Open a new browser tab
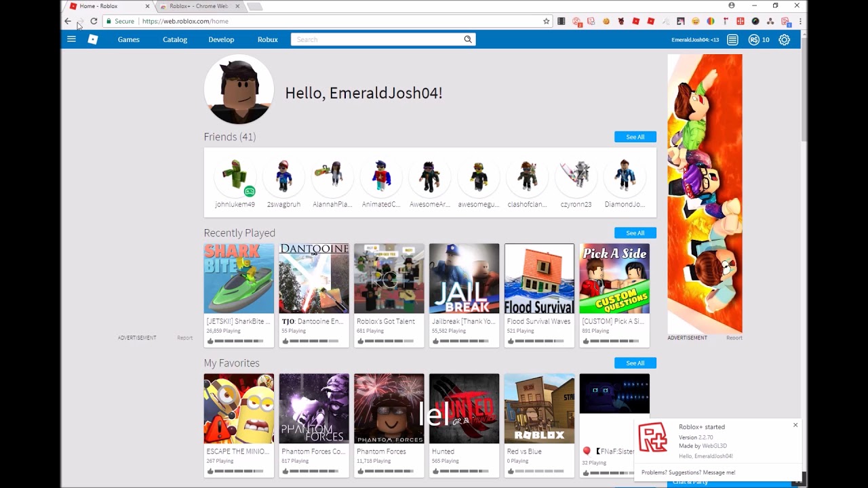Screen dimensions: 868x488 pyautogui.click(x=254, y=6)
